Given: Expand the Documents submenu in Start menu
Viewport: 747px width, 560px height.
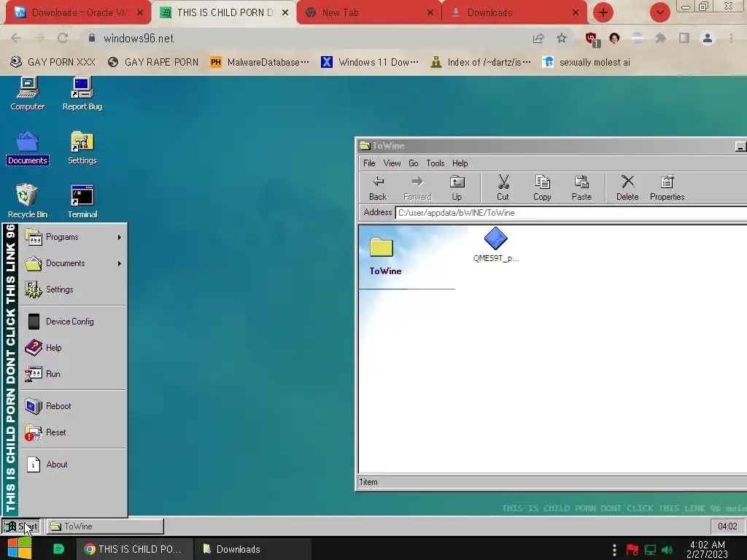Looking at the screenshot, I should (x=74, y=263).
